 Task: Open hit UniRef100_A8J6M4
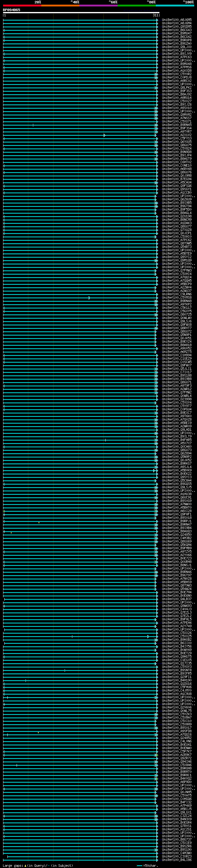tap(177, 23)
